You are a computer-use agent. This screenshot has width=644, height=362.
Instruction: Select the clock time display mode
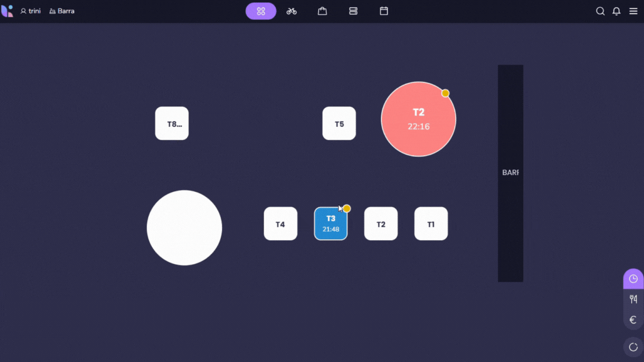pos(633,279)
